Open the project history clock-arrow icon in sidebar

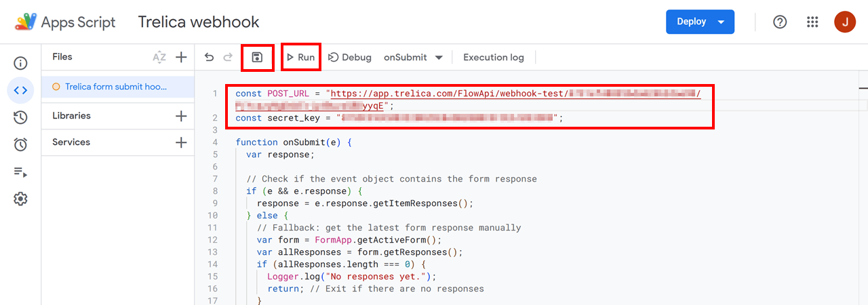(x=20, y=117)
